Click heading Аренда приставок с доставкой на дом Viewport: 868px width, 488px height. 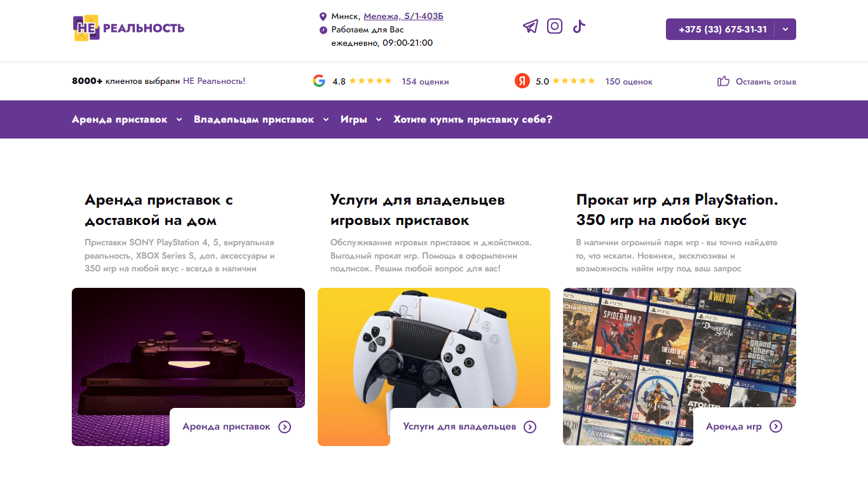click(x=159, y=210)
